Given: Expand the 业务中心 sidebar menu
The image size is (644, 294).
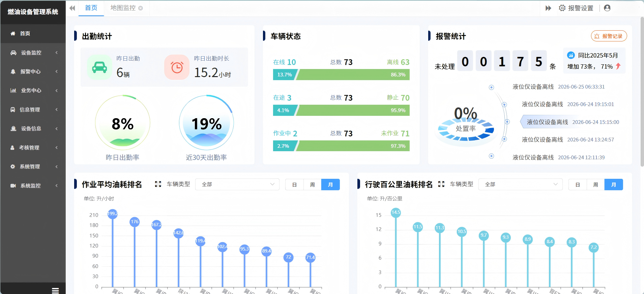Looking at the screenshot, I should (x=33, y=90).
